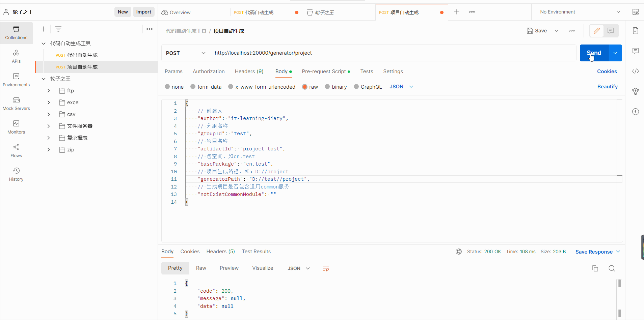644x320 pixels.
Task: Expand the csv folder
Action: [x=49, y=114]
